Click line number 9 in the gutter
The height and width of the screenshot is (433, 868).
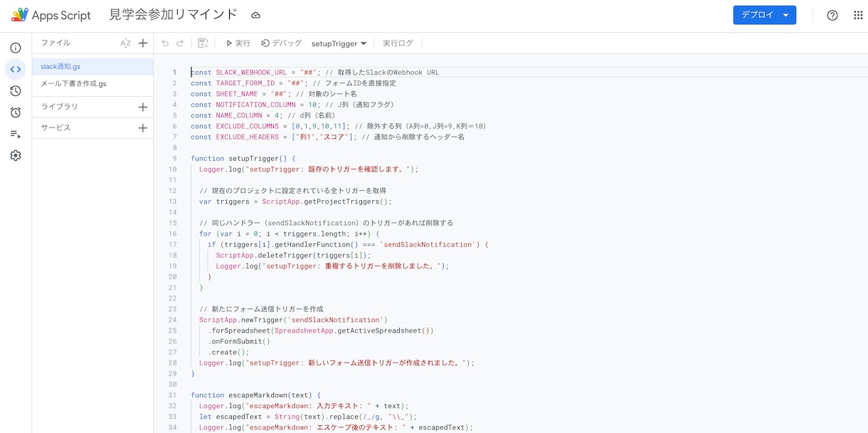pos(174,158)
